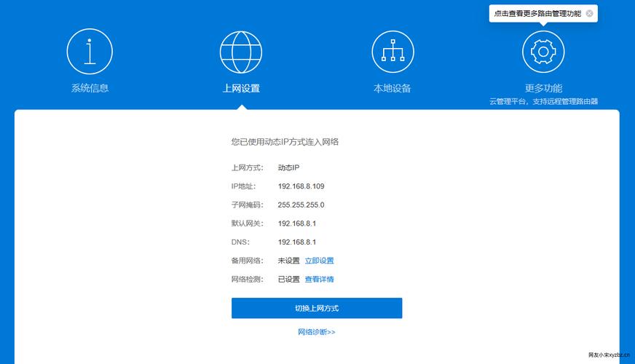The width and height of the screenshot is (635, 364).
Task: Open the Local Devices network-tree icon
Action: [393, 50]
